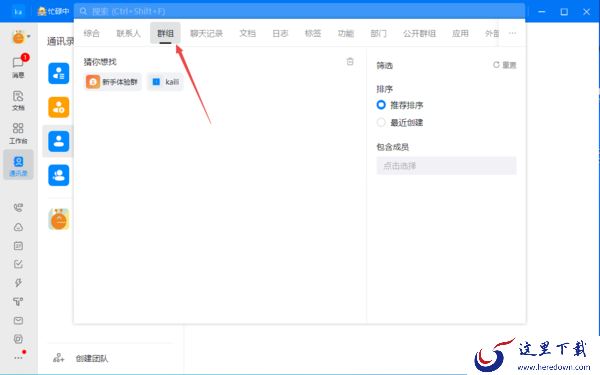Screen dimensions: 600x375
Task: Switch to the 聊天记录 tab
Action: point(206,33)
